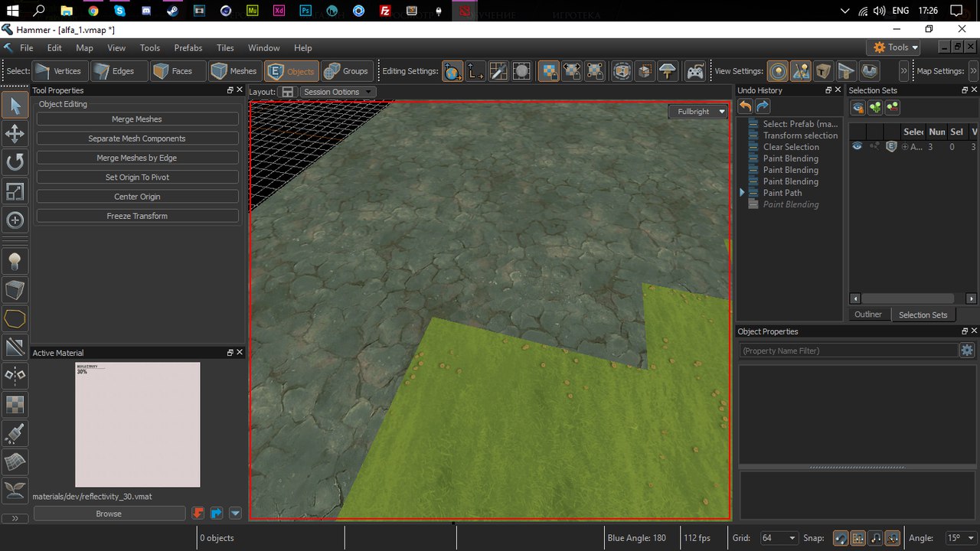Screen dimensions: 980x551
Task: Select the Translate move tool
Action: 15,134
